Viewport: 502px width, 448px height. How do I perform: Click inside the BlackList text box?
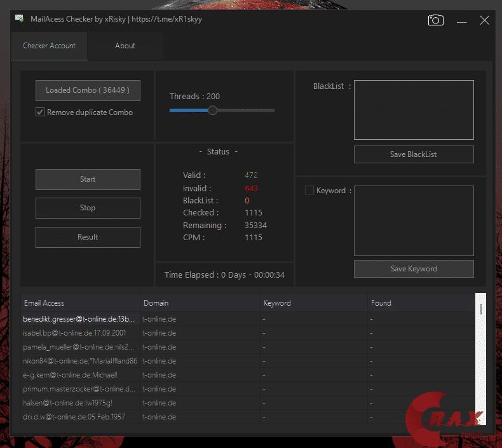[x=414, y=110]
